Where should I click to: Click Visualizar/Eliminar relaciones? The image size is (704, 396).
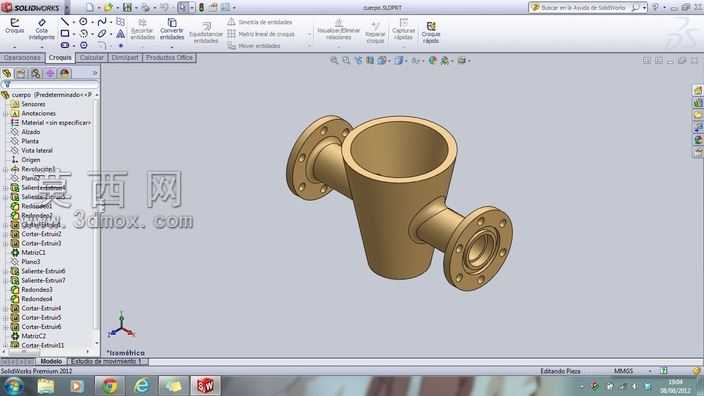pos(339,29)
